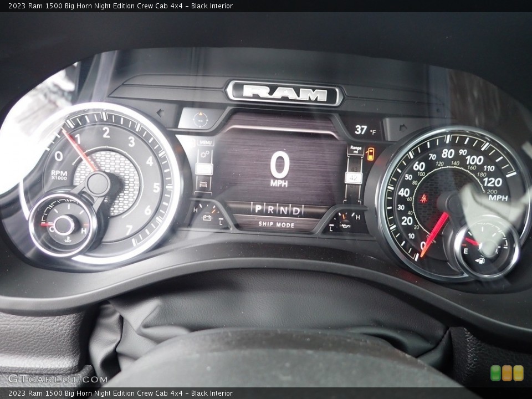Select the N gear indicator

click(x=283, y=210)
